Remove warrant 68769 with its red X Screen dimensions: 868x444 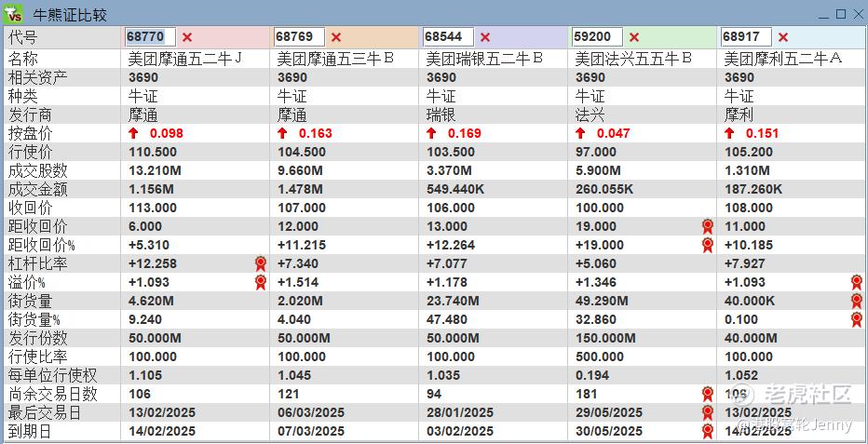coord(336,37)
